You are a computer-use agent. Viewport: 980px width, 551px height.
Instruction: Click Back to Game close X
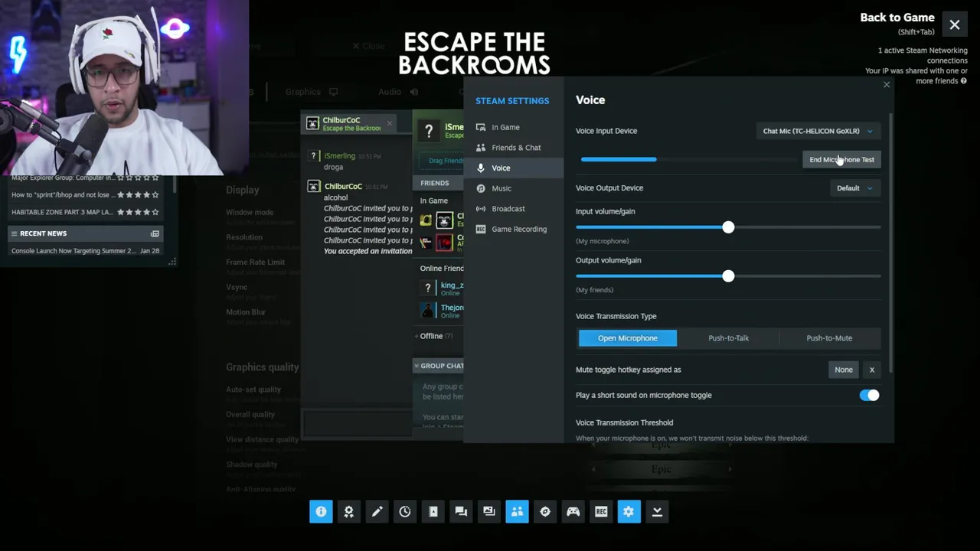click(955, 25)
